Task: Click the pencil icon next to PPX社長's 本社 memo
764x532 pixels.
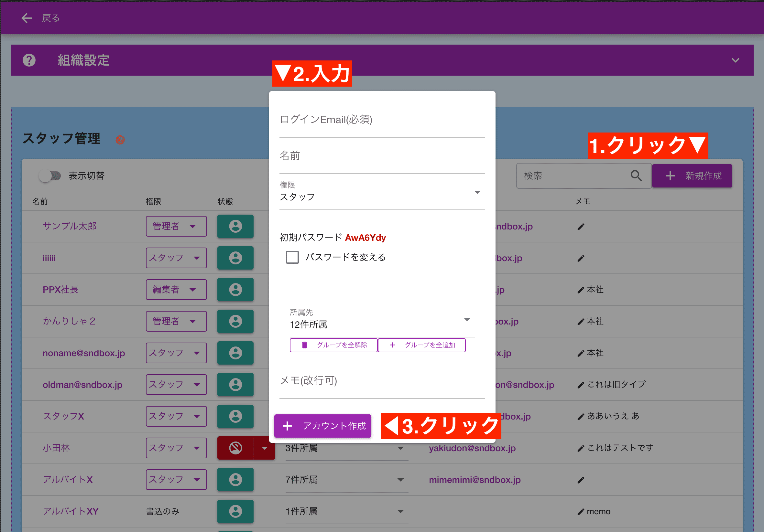Action: (581, 290)
